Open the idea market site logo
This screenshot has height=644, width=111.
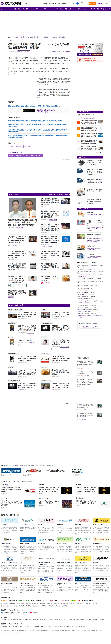point(65,520)
